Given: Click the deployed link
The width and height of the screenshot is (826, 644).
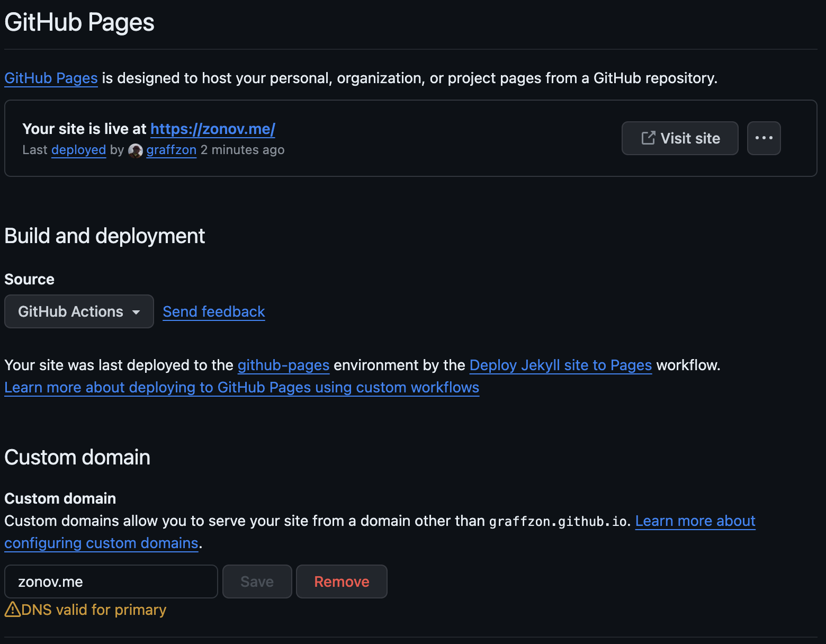Looking at the screenshot, I should coord(79,150).
